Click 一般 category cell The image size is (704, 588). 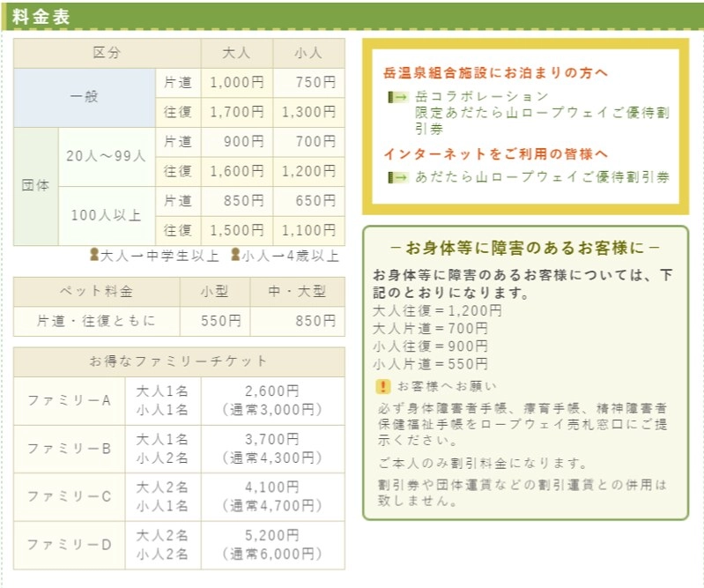point(85,98)
